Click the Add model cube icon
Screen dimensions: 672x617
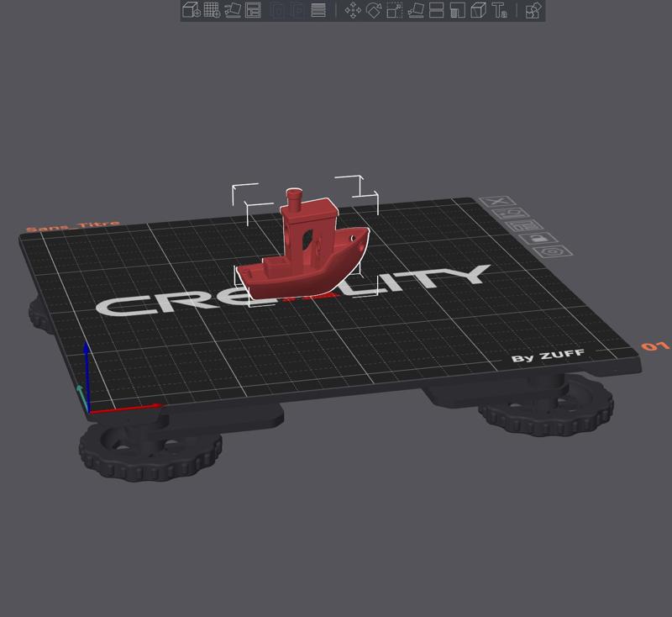coord(192,10)
